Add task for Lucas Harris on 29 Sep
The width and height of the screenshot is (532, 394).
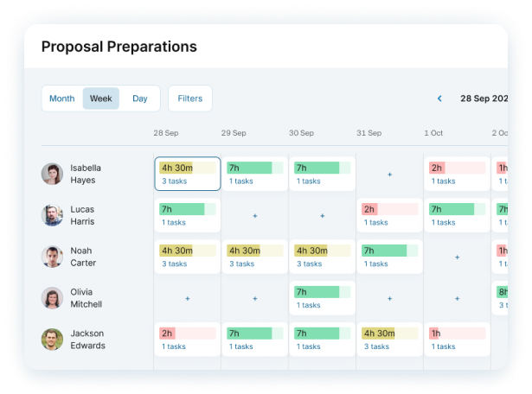(254, 216)
